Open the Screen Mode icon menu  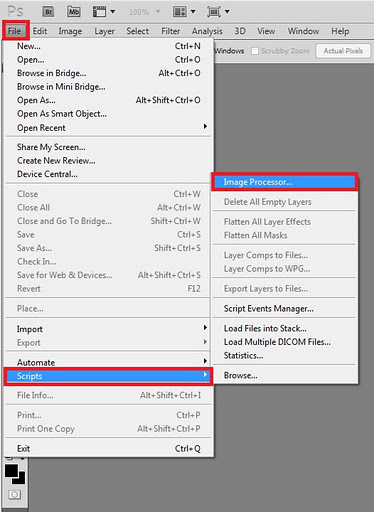coord(218,12)
